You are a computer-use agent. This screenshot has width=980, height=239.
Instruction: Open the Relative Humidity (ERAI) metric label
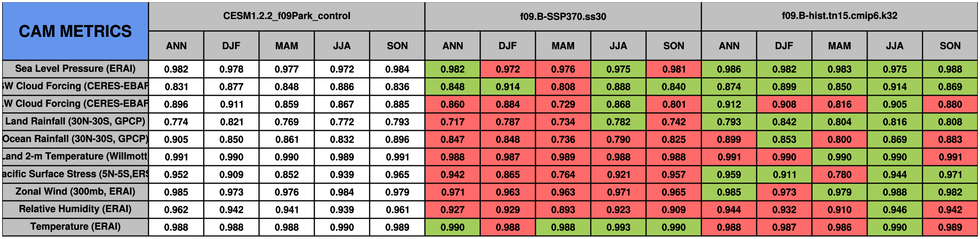(75, 209)
